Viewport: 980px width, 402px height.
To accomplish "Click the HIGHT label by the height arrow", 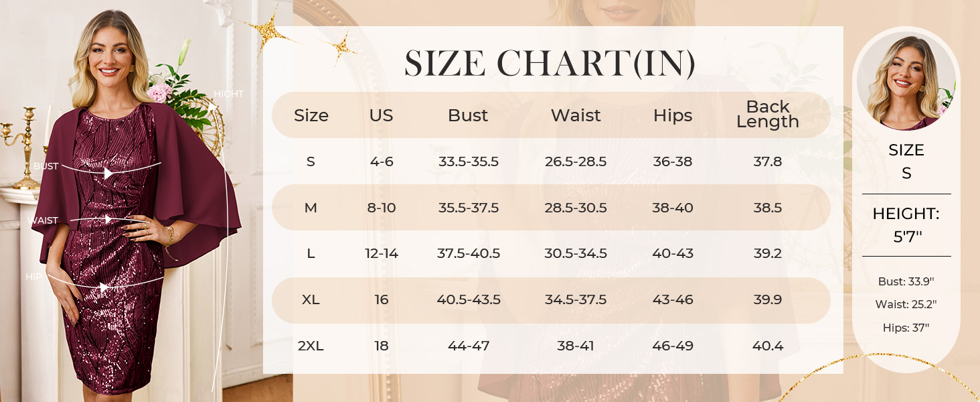I will coord(228,94).
